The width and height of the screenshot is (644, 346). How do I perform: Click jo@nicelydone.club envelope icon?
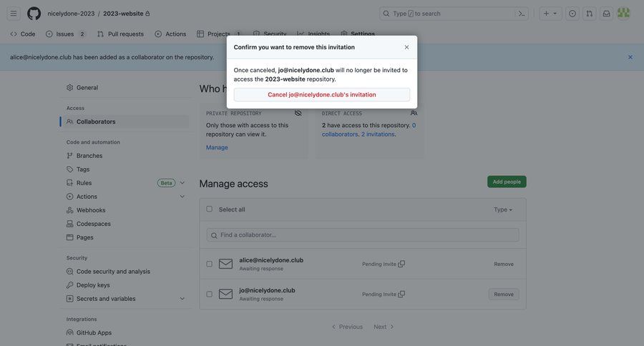point(225,294)
